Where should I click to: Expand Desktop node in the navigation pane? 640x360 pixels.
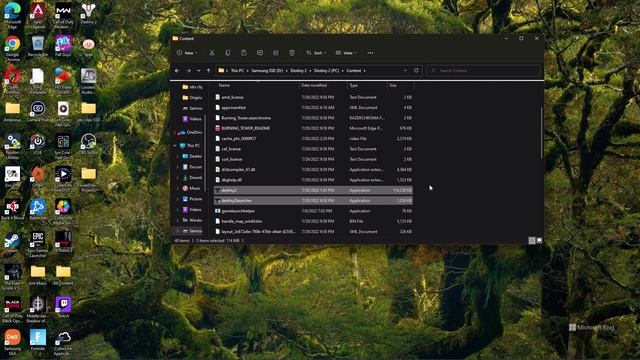click(x=178, y=156)
